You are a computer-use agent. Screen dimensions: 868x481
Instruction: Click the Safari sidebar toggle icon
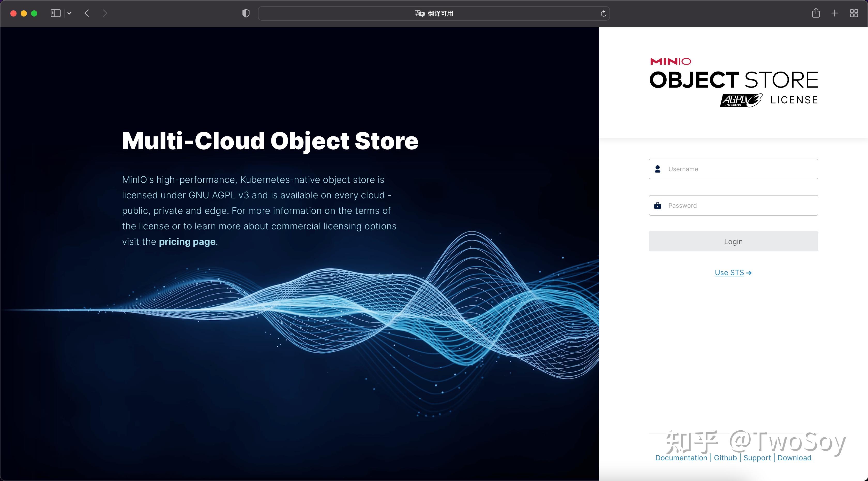pyautogui.click(x=55, y=13)
